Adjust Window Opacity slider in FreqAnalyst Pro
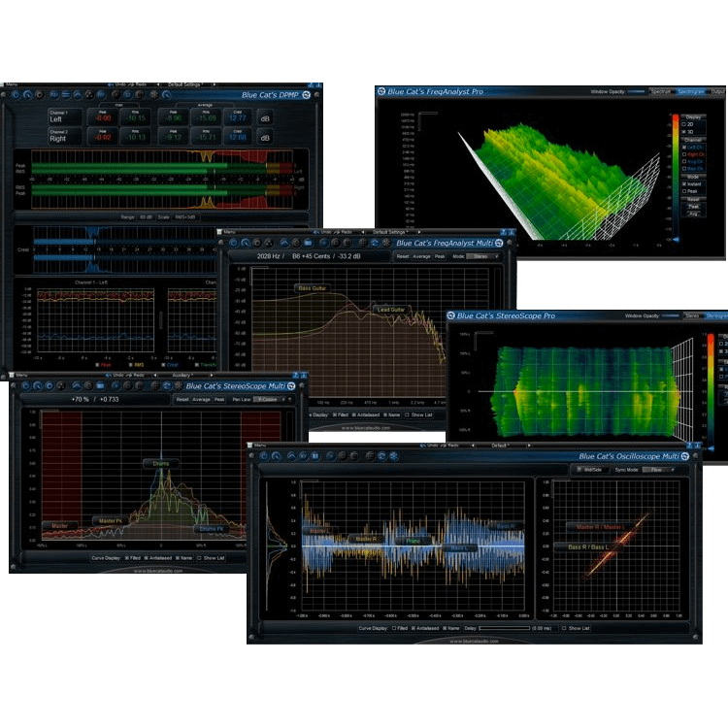Viewport: 728px width, 728px height. pyautogui.click(x=637, y=92)
